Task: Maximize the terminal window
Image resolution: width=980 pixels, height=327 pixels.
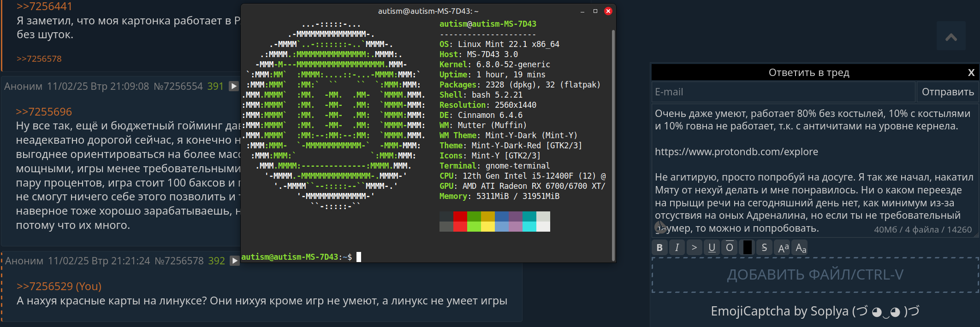Action: click(595, 11)
